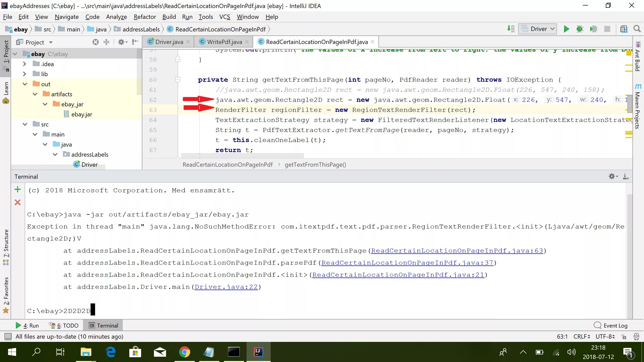Select Driver configuration from dropdown
The width and height of the screenshot is (644, 362).
click(537, 29)
